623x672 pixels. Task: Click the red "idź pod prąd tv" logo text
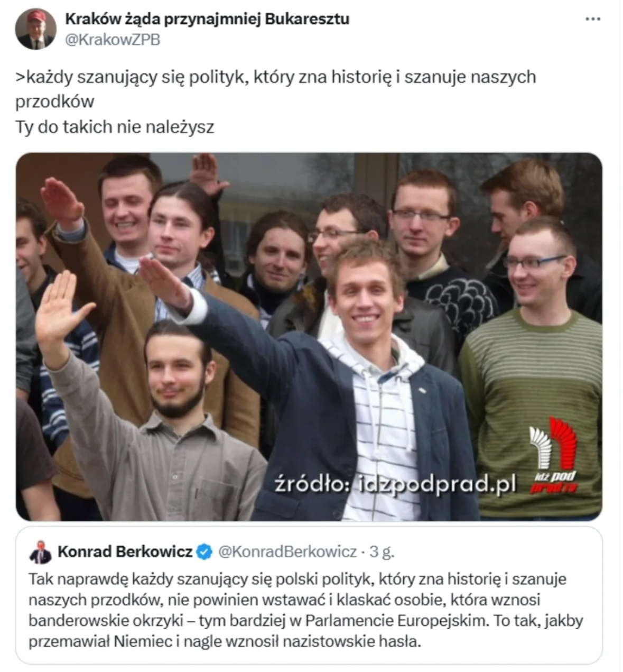553,482
